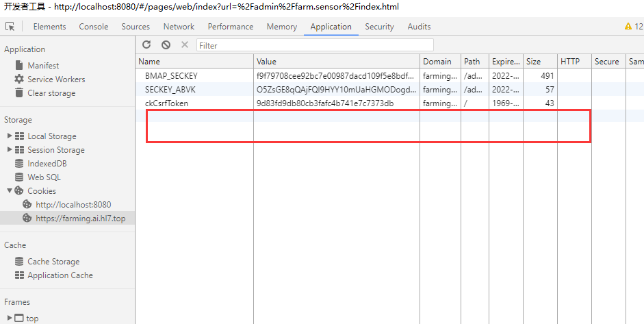Refresh the cookies table
The height and width of the screenshot is (324, 644).
(x=146, y=45)
